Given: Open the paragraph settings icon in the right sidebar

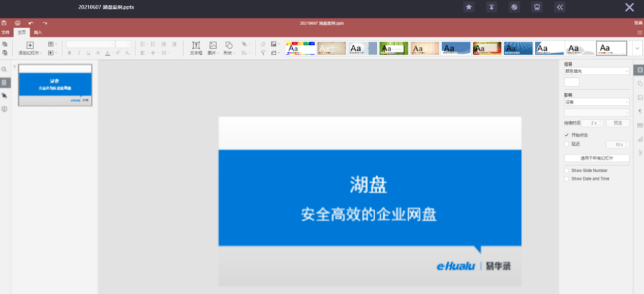Looking at the screenshot, I should (639, 111).
